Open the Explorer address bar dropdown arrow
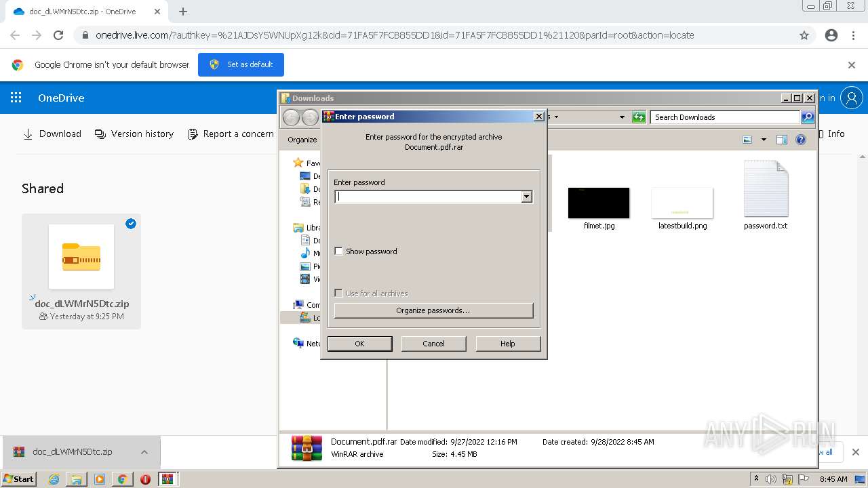Screen dimensions: 868x488 (622, 117)
